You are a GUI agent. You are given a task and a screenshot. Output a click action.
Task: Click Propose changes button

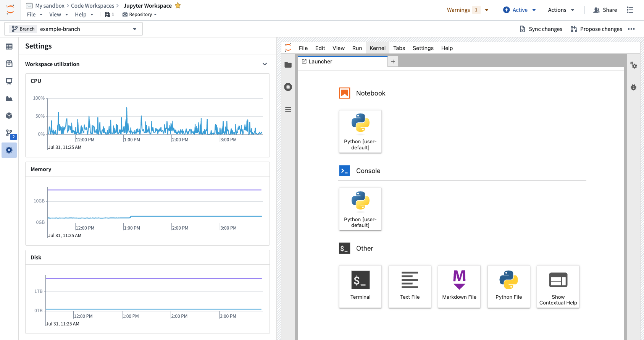click(596, 29)
